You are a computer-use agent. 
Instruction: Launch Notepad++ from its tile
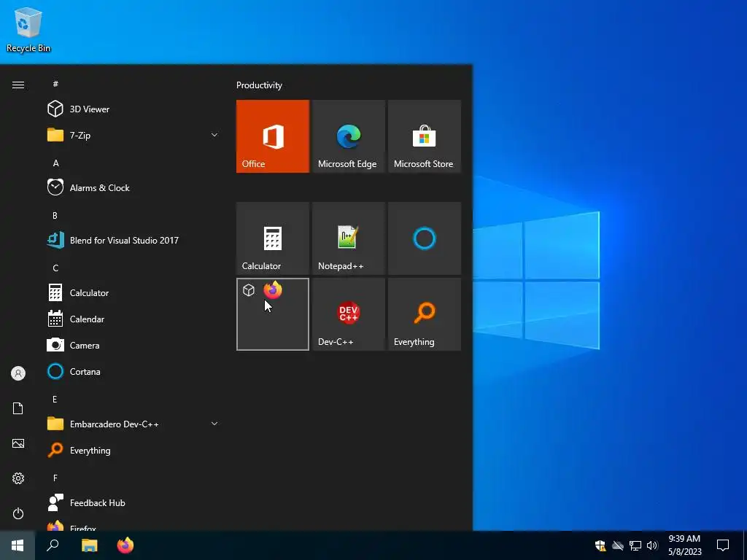tap(348, 238)
